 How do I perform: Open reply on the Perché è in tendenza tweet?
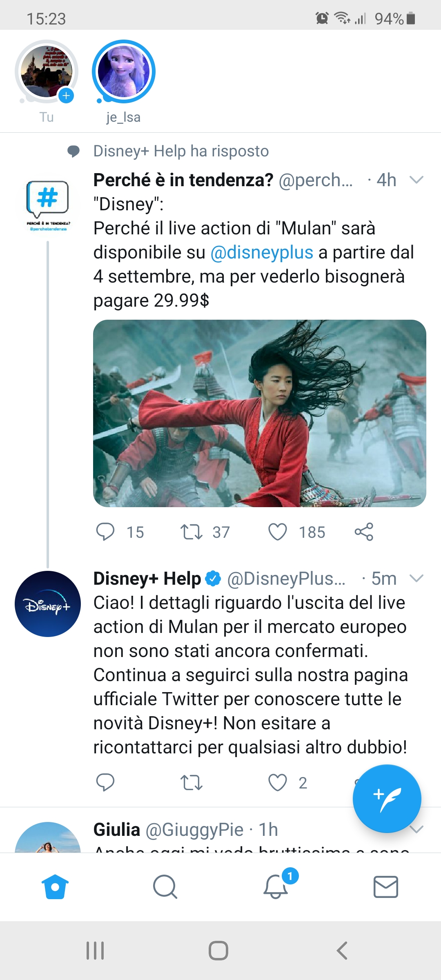pos(105,532)
